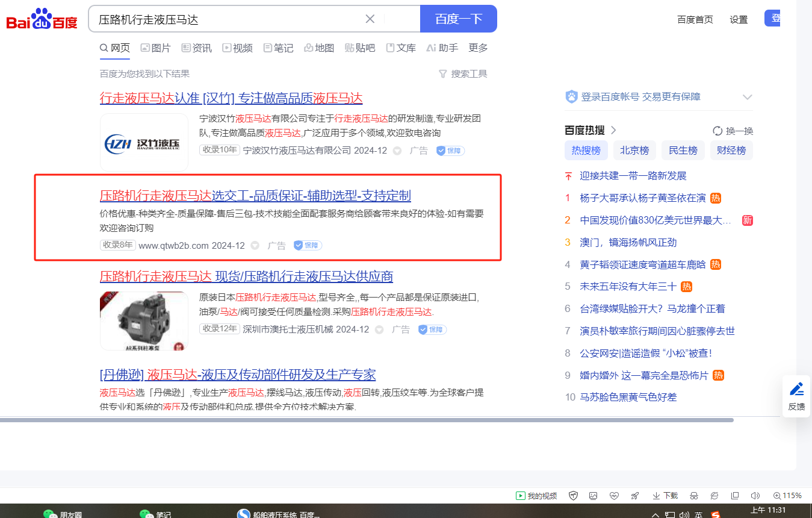Image resolution: width=812 pixels, height=518 pixels.
Task: Open 设置 in the top bar
Action: click(x=739, y=19)
